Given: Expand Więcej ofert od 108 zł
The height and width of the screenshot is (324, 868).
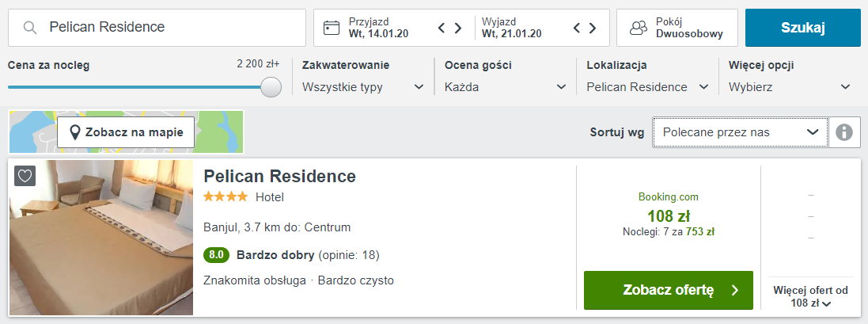Looking at the screenshot, I should pyautogui.click(x=810, y=297).
